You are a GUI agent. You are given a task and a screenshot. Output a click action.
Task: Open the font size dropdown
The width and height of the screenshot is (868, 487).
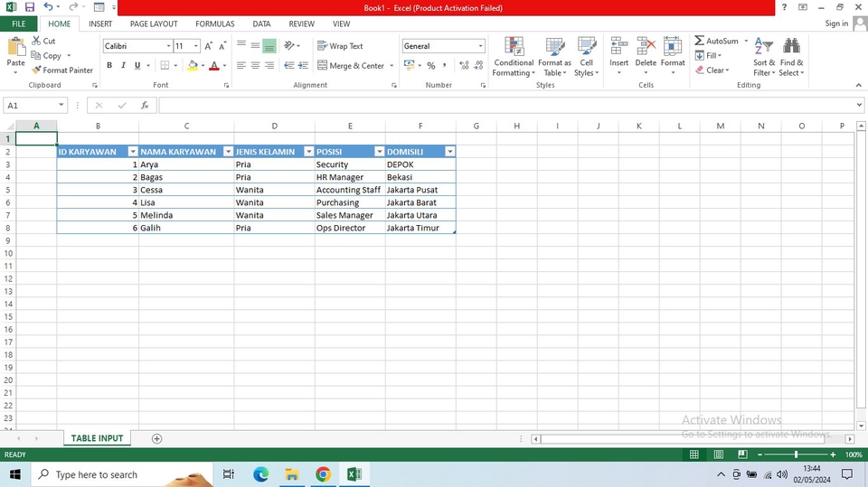(x=195, y=46)
